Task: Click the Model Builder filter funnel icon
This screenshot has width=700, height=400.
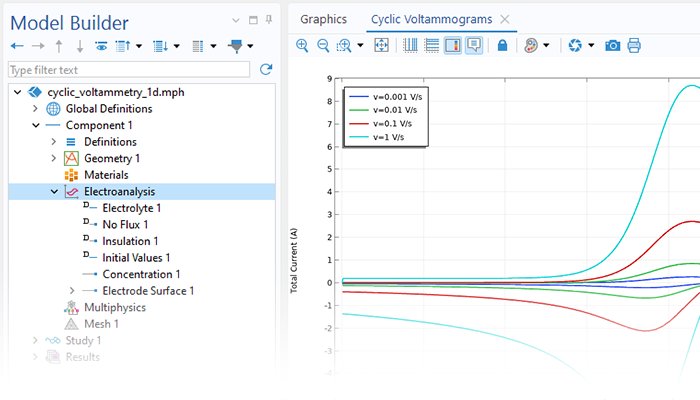Action: [235, 46]
